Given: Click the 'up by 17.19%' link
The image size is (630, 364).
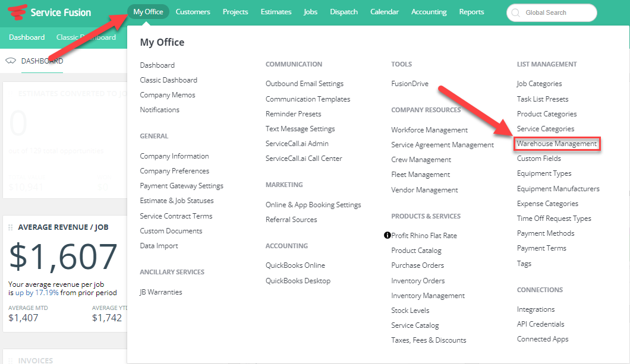Looking at the screenshot, I should [37, 293].
